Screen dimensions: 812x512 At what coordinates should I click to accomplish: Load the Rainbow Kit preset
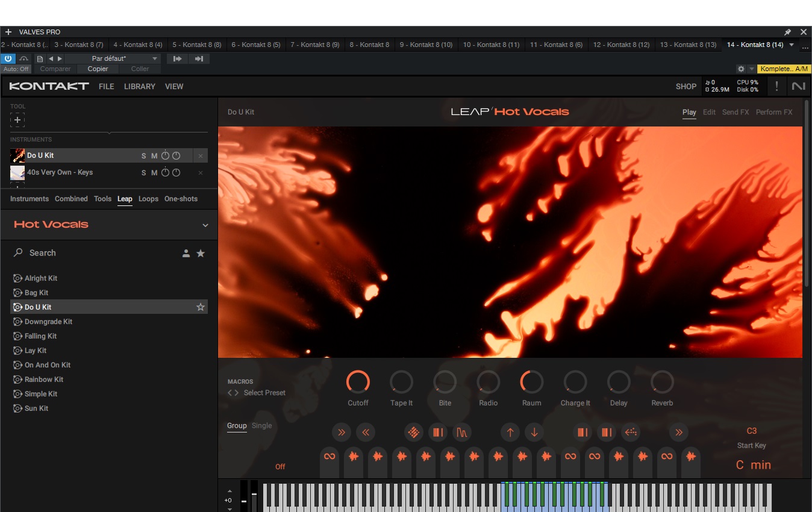pyautogui.click(x=44, y=379)
